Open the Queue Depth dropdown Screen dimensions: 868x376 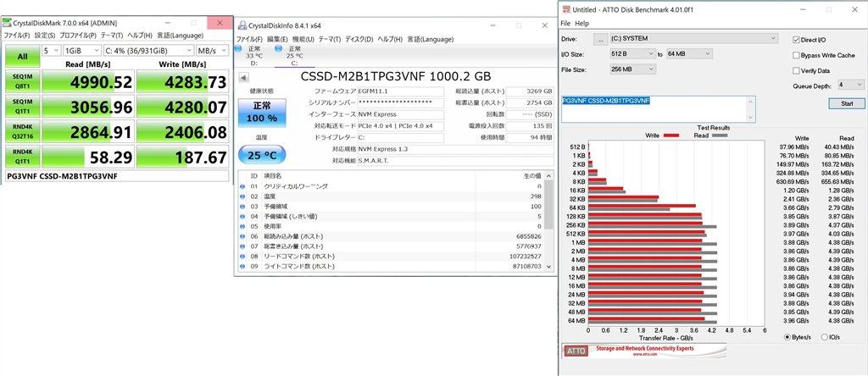pyautogui.click(x=851, y=85)
